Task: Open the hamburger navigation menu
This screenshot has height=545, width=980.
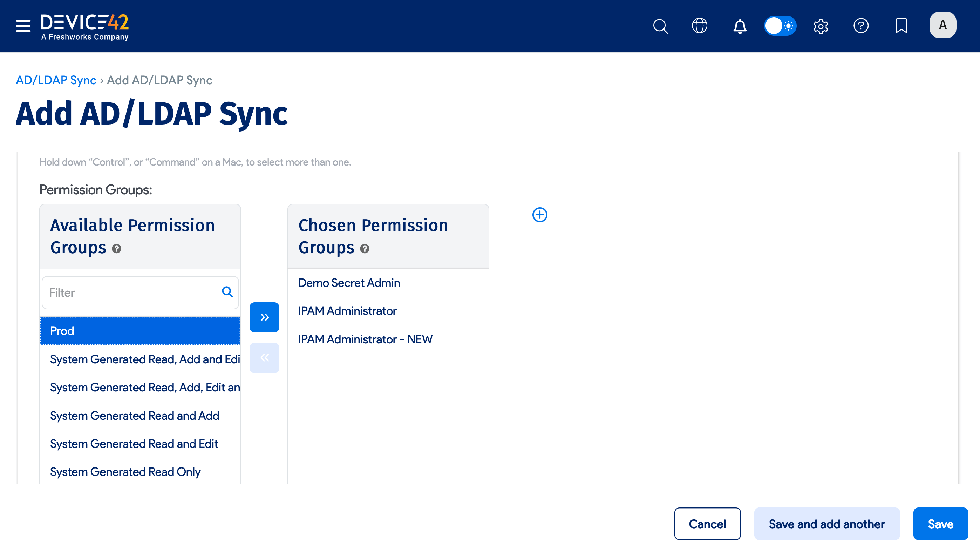Action: tap(22, 26)
